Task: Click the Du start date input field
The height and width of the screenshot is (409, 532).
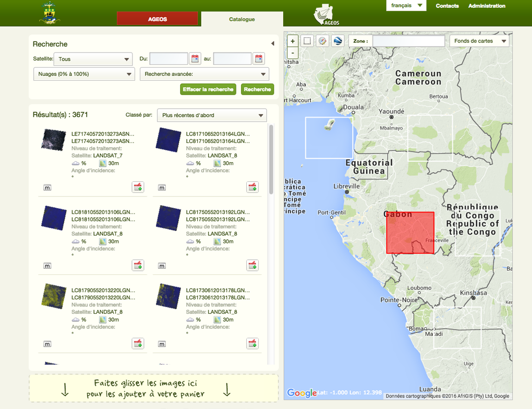Action: [x=169, y=59]
